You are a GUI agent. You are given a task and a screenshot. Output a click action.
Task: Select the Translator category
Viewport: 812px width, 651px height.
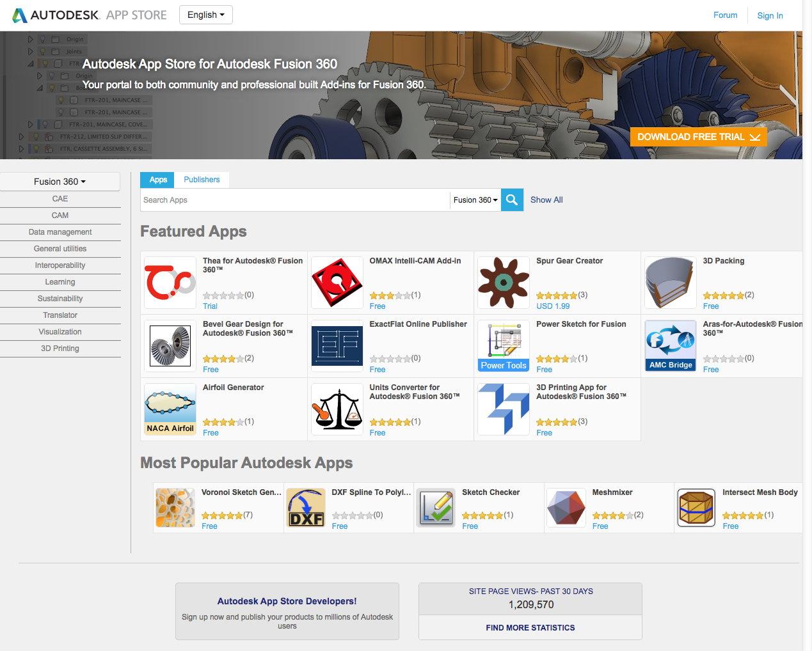pos(60,315)
